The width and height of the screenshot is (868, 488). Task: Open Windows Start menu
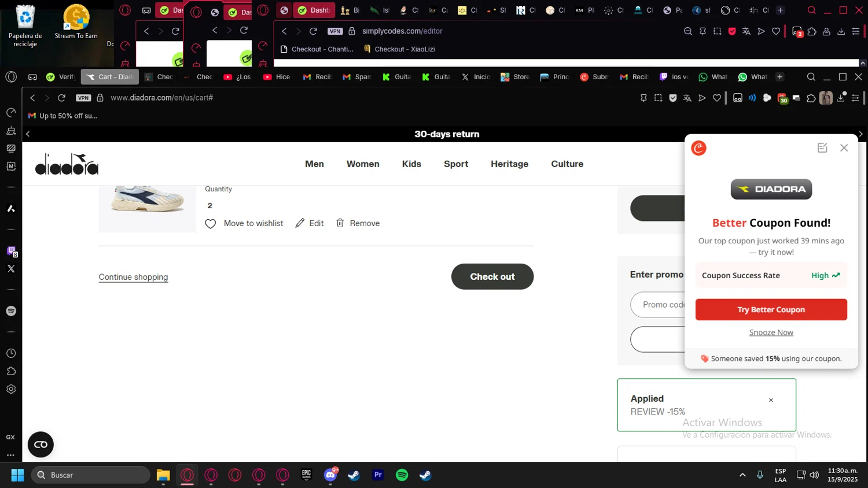click(x=17, y=475)
